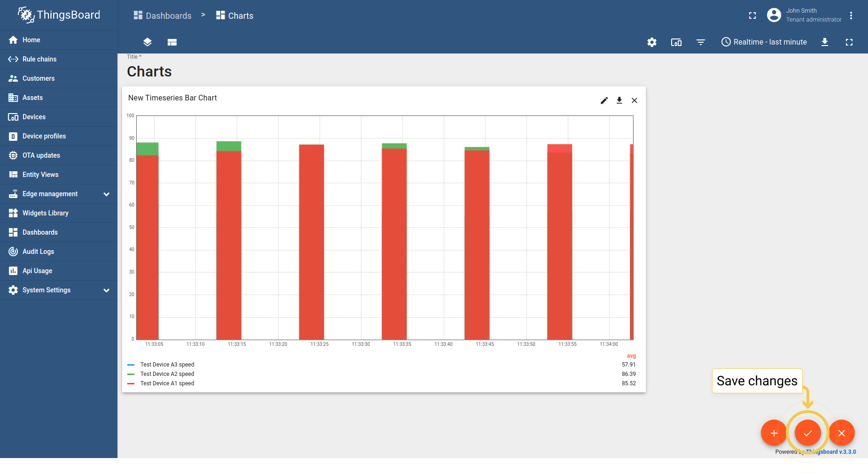
Task: Toggle Test Device A3 speed legend series
Action: click(x=167, y=365)
